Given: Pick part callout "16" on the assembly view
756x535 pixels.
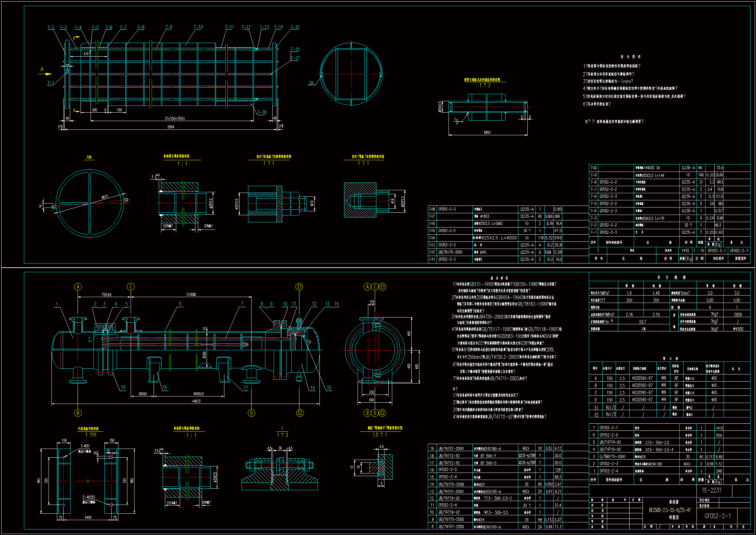Looking at the screenshot, I should pyautogui.click(x=312, y=388).
